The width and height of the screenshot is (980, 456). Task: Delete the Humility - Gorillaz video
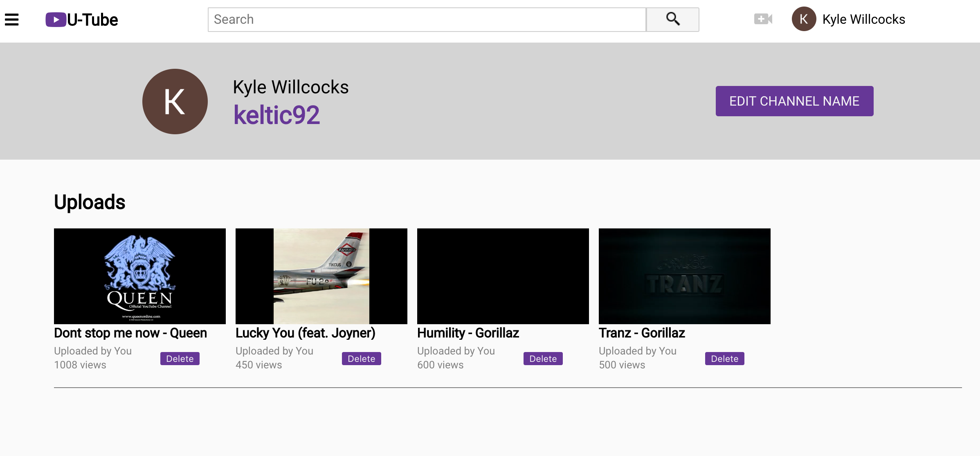point(543,359)
